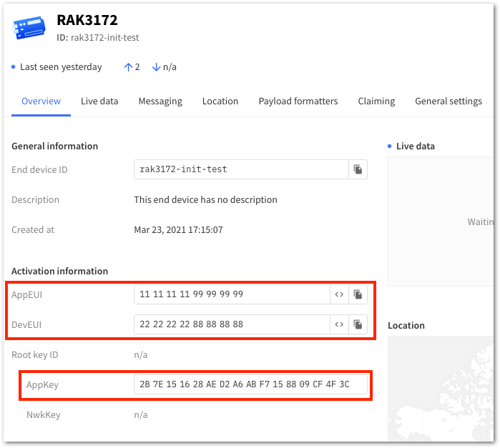This screenshot has height=448, width=500.
Task: Click 'This end device has no description'
Action: click(x=205, y=200)
